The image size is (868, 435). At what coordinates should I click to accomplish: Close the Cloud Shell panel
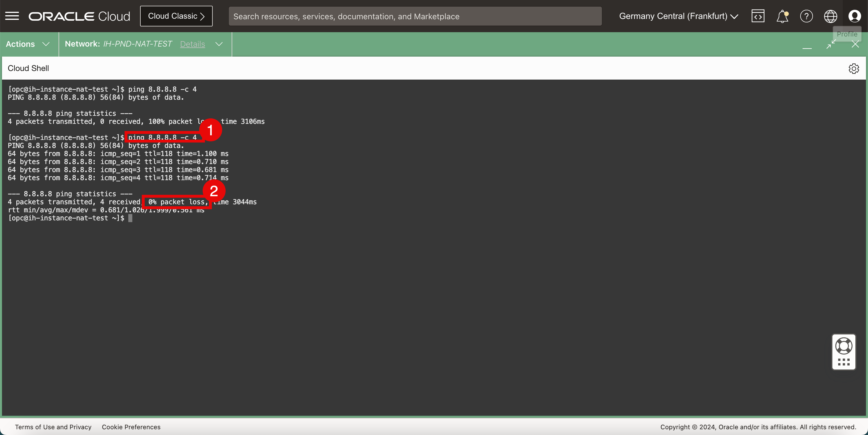[855, 44]
